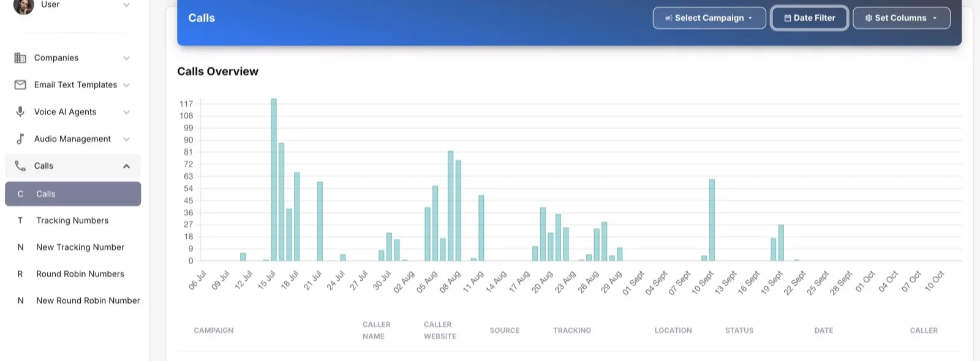Viewport: 980px width, 361px height.
Task: Click the Voice AI Agents microphone icon
Action: coord(20,112)
